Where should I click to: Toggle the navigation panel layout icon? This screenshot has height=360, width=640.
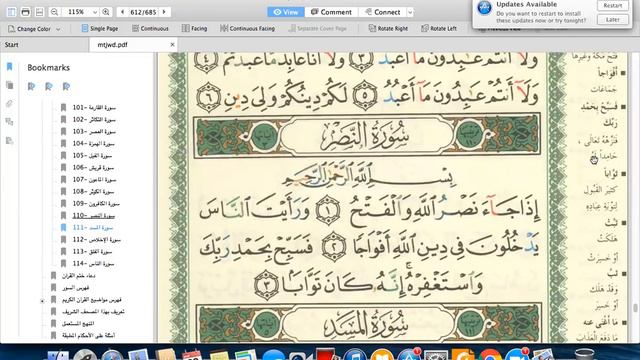point(11,12)
